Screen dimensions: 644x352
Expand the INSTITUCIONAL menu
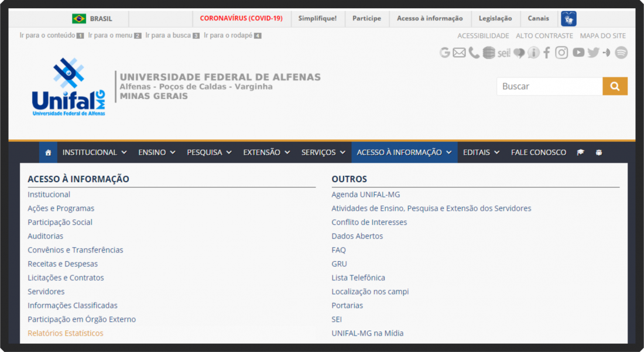[x=94, y=152]
